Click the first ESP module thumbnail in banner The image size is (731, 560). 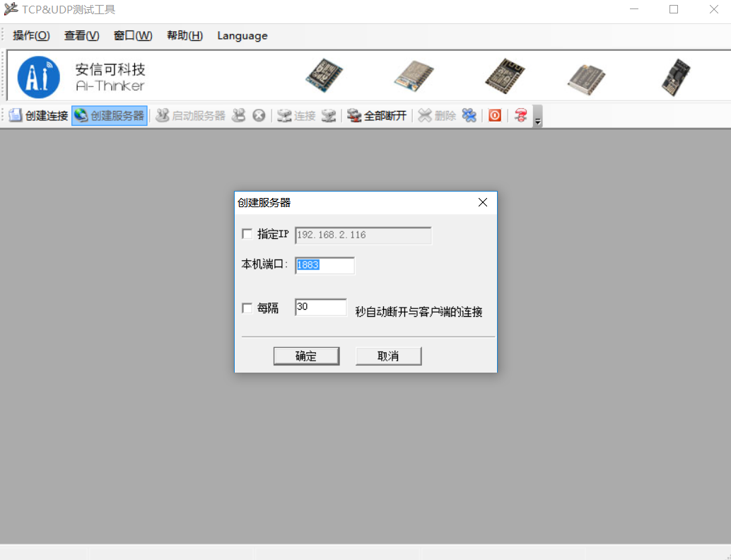tap(324, 76)
